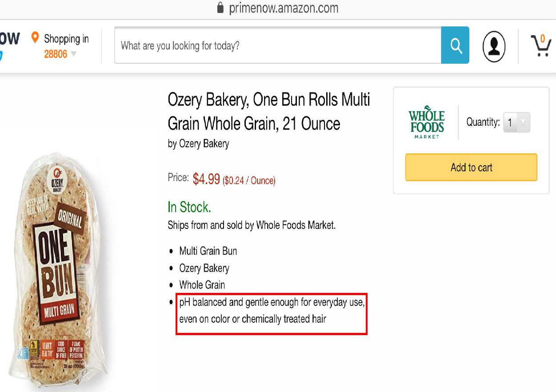Open the shopping cart icon
The width and height of the screenshot is (556, 392).
pyautogui.click(x=540, y=47)
